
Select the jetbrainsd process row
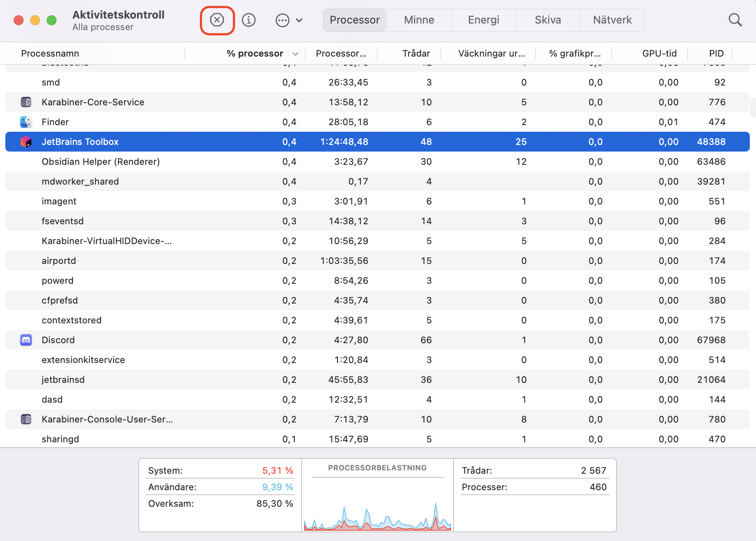pos(378,380)
